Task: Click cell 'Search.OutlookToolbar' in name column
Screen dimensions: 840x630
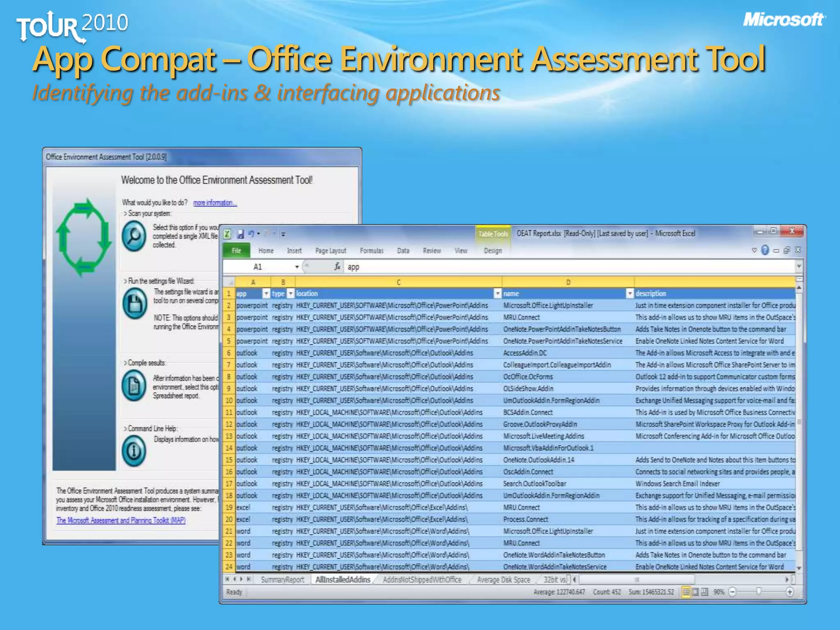Action: click(x=568, y=484)
